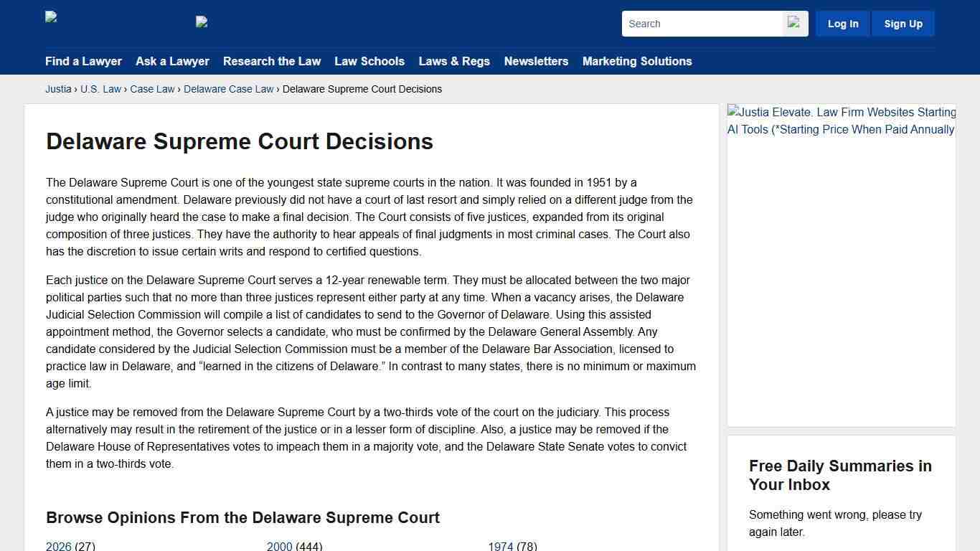The image size is (980, 551).
Task: Click inside the Search input field
Action: [699, 23]
